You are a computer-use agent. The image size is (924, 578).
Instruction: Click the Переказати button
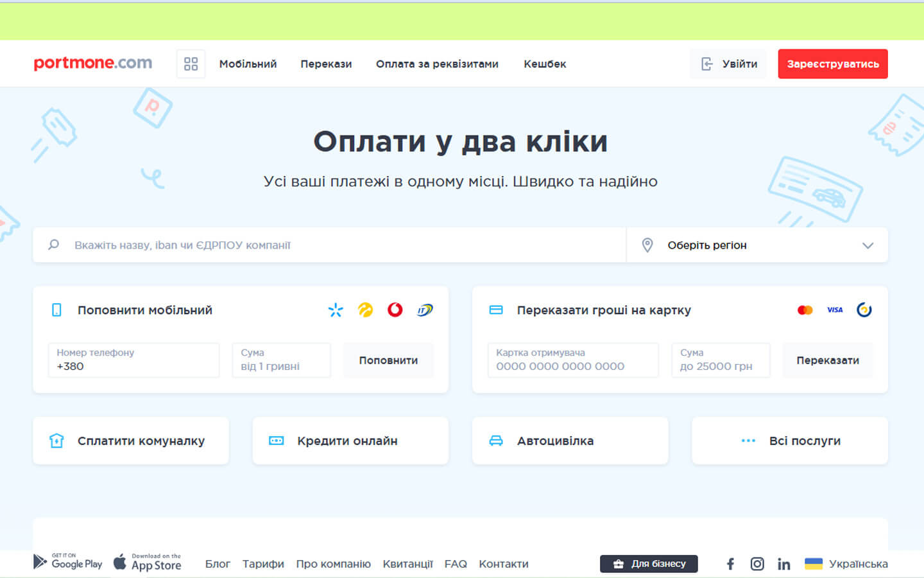pyautogui.click(x=828, y=360)
